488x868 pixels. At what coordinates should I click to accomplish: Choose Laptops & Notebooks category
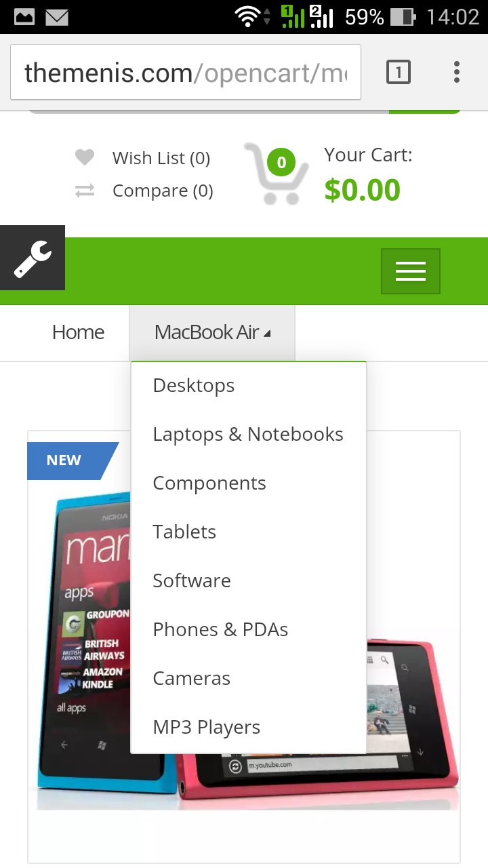click(248, 434)
